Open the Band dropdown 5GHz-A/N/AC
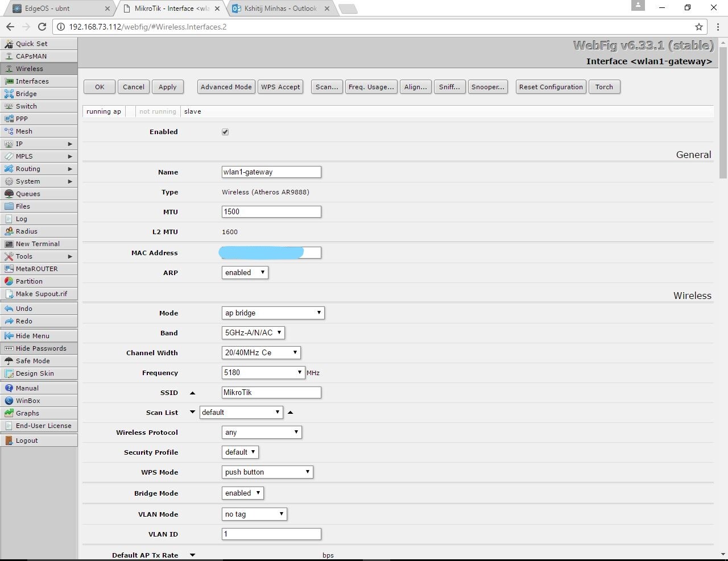Image resolution: width=728 pixels, height=561 pixels. pos(253,333)
